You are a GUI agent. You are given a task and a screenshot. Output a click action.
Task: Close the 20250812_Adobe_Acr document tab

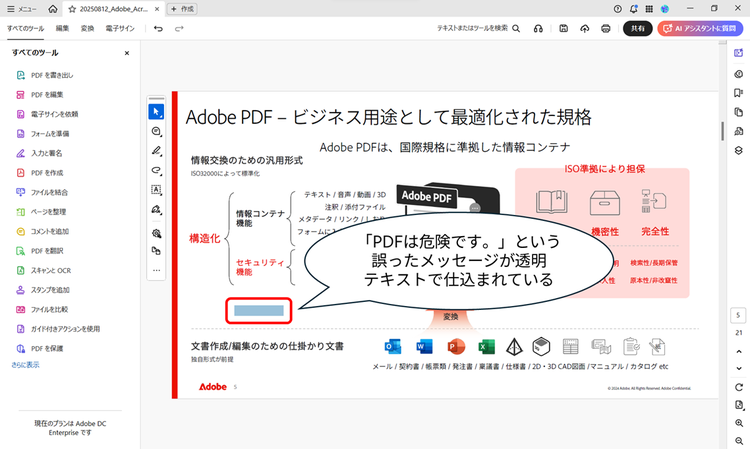point(157,9)
